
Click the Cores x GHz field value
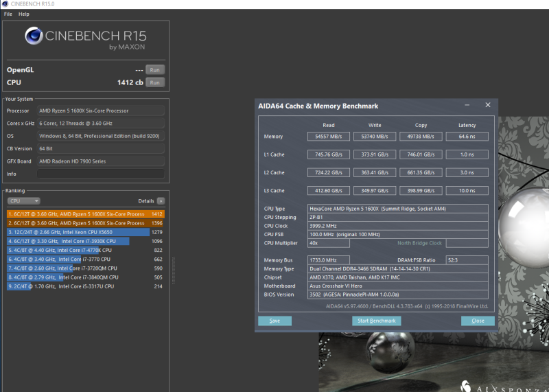coord(100,124)
